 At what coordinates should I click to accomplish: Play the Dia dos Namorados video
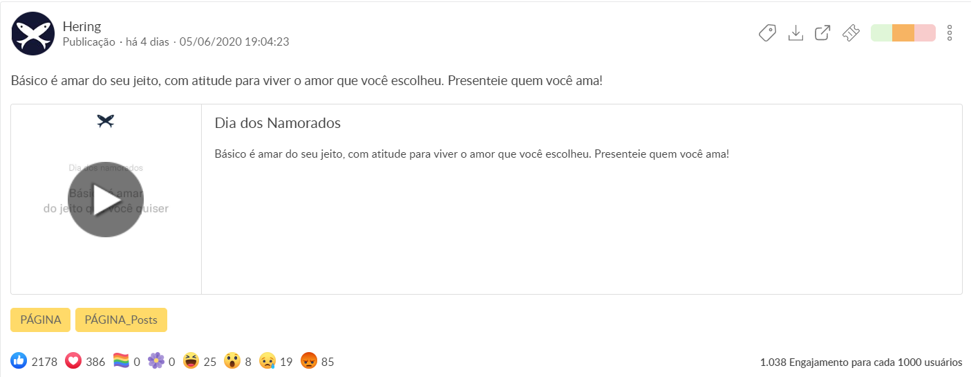click(x=106, y=200)
